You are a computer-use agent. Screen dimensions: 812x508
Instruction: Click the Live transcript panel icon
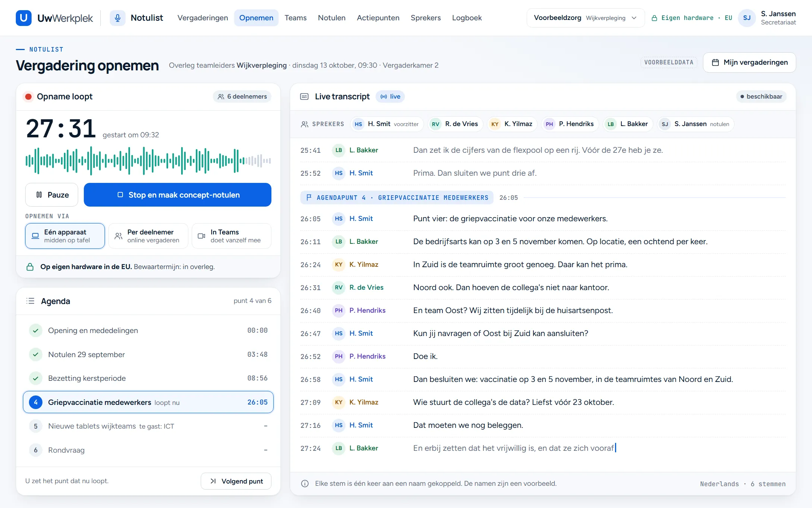tap(304, 97)
